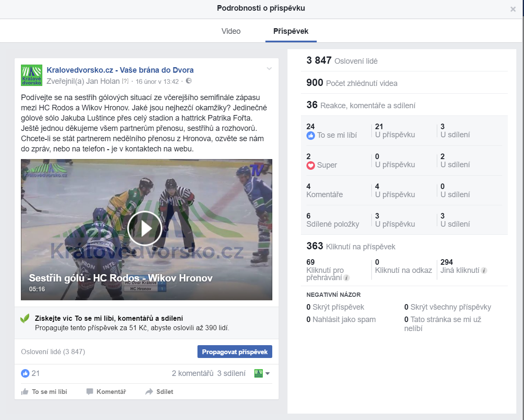Screen dimensions: 524x420
Task: Click the green leaf boost icon
Action: click(25, 319)
